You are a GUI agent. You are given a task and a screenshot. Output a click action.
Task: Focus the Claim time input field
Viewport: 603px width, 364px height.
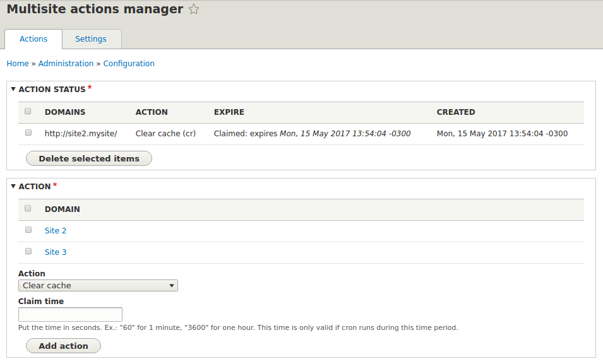[70, 314]
